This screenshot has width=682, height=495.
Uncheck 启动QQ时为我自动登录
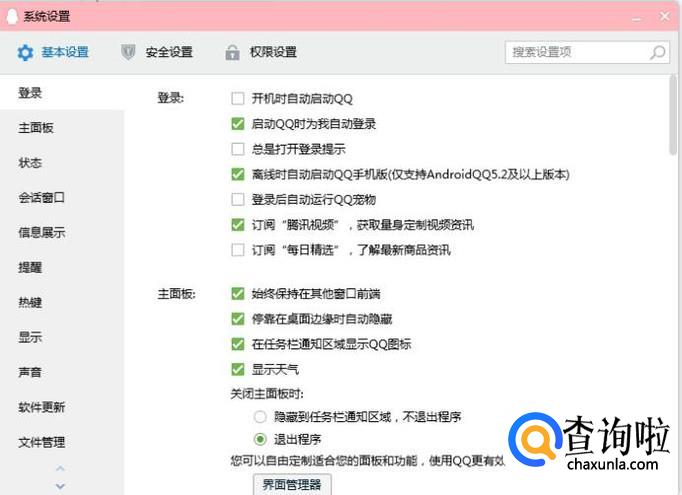click(x=238, y=124)
